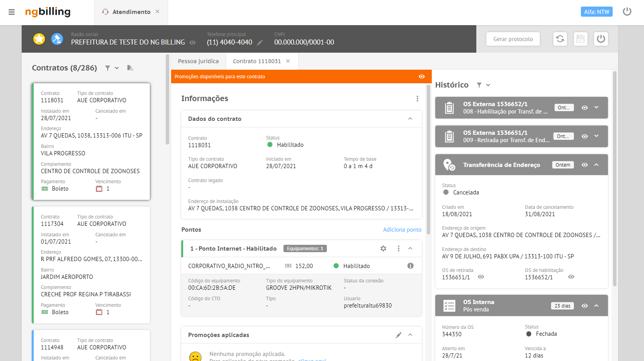Screen dimensions: 644x361
Task: Click the save (floppy disk) icon in the header
Action: (580, 39)
